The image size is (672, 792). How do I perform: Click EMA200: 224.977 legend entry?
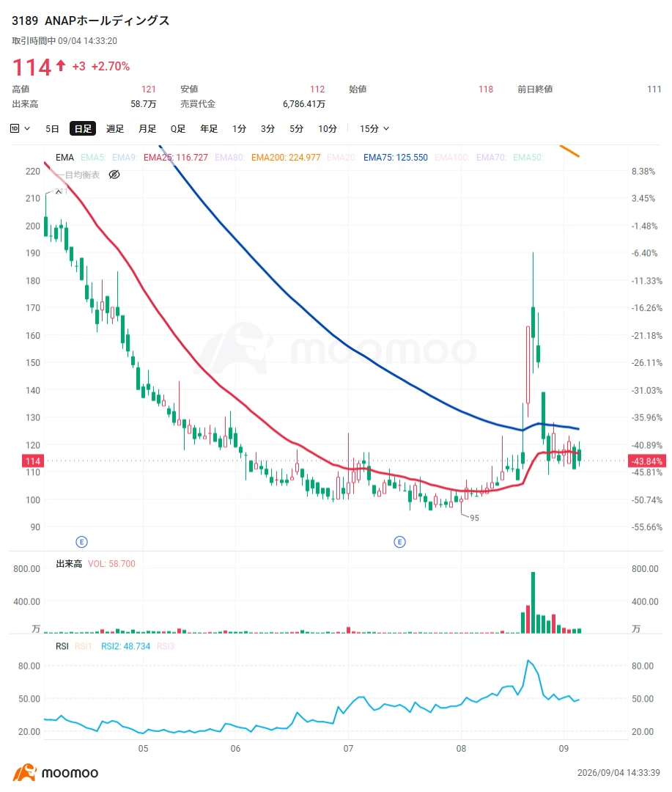286,158
